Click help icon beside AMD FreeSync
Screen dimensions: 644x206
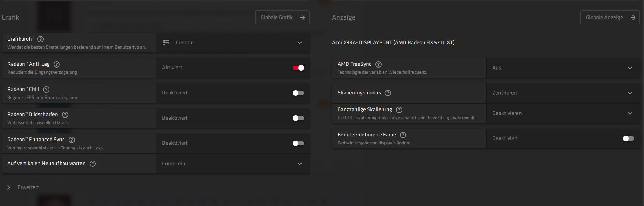point(378,64)
